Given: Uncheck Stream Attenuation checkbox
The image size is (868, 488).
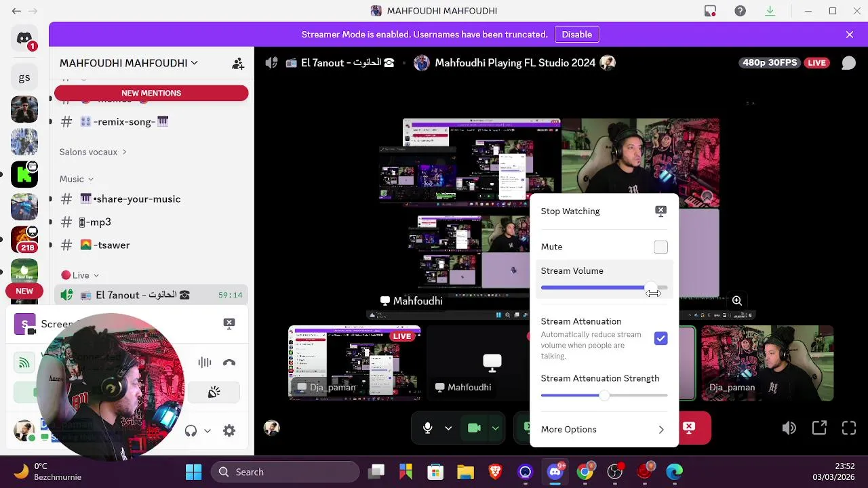Looking at the screenshot, I should [x=660, y=338].
